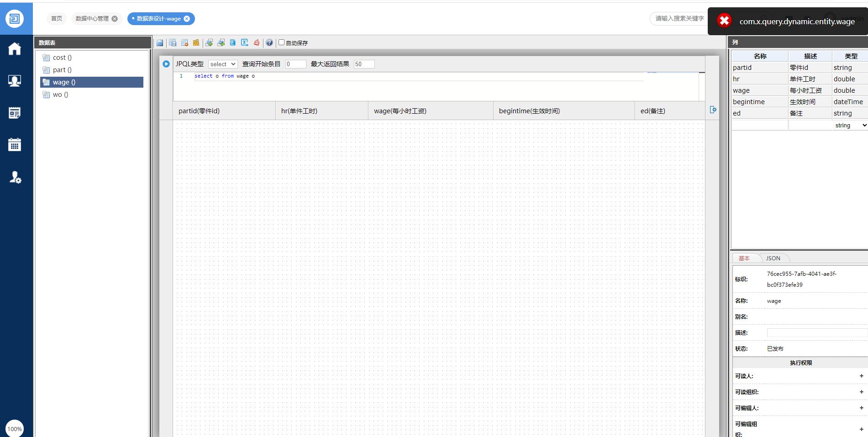
Task: Open the news board sidebar icon
Action: [x=15, y=113]
